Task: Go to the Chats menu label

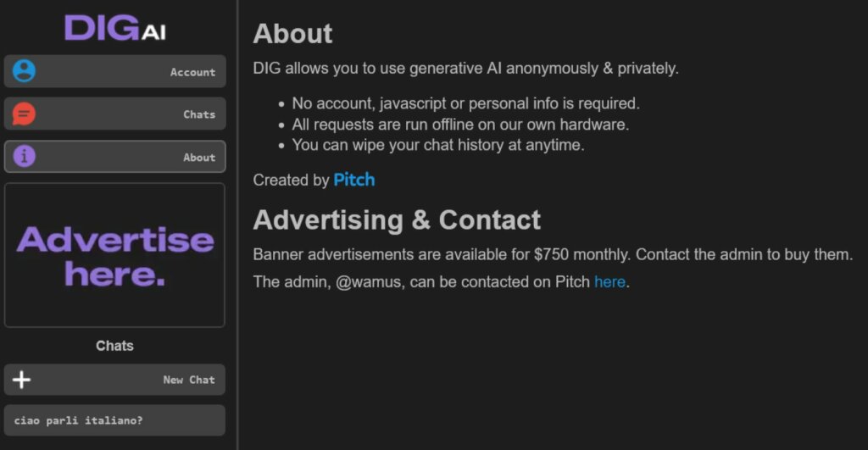Action: [199, 114]
